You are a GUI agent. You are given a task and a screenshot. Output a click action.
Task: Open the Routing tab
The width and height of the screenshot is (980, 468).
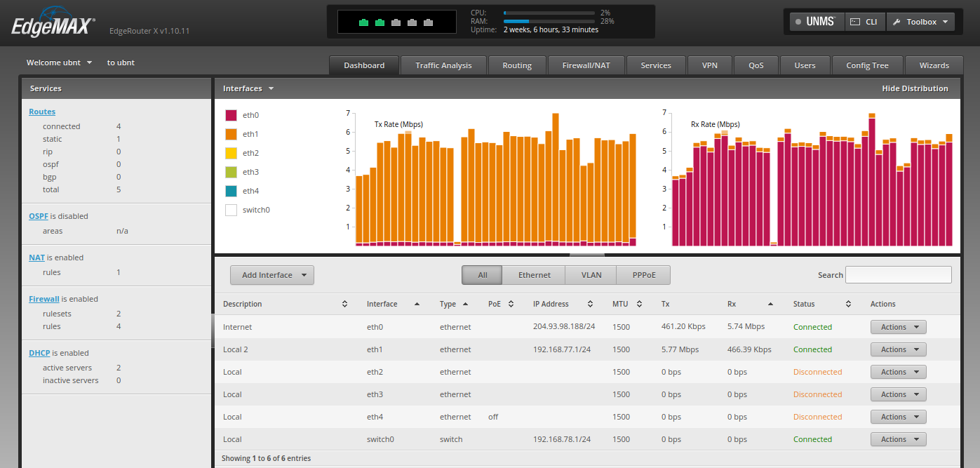pyautogui.click(x=517, y=65)
